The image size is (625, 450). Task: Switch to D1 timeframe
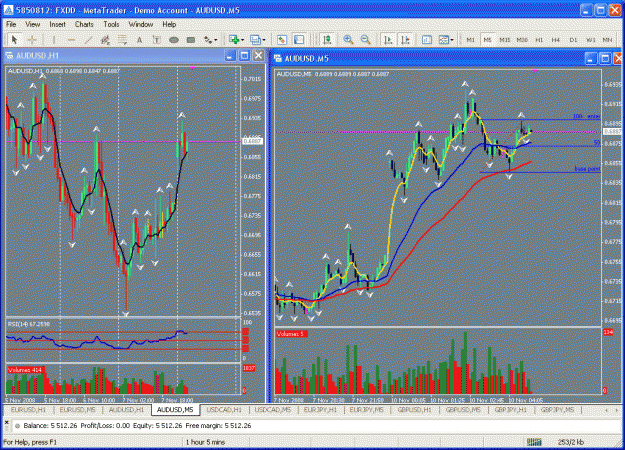point(573,40)
